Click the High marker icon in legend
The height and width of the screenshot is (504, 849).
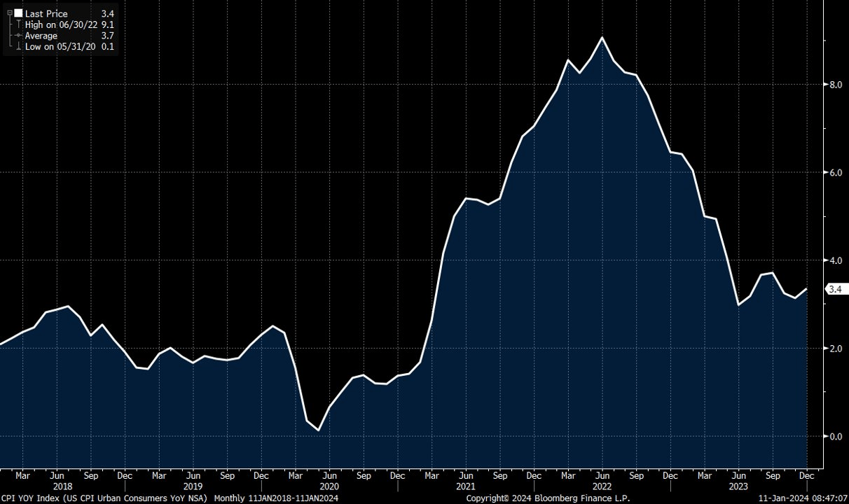18,24
